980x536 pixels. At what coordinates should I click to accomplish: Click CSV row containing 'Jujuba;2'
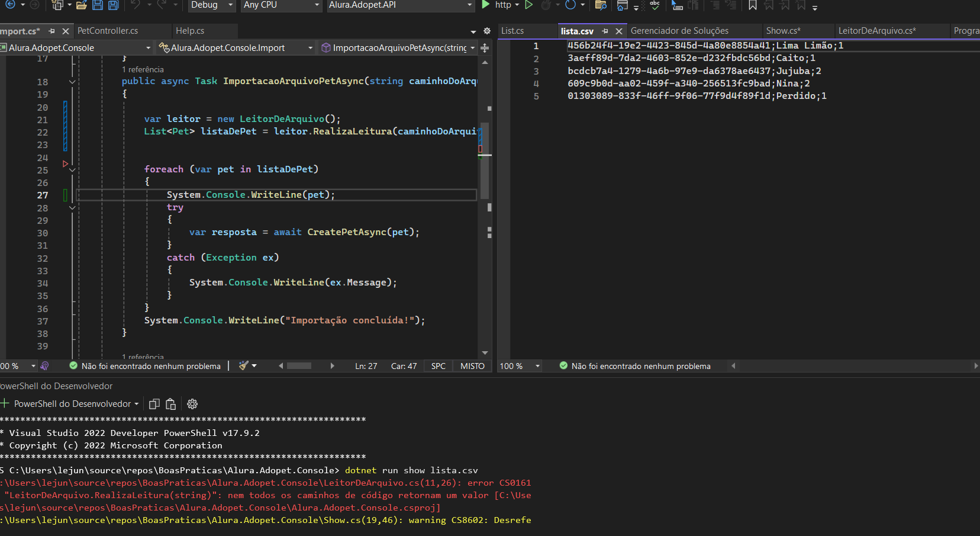[x=694, y=71]
